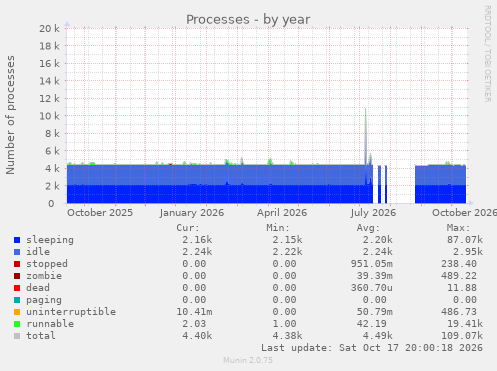Click the zombie legend color swatch

tap(17, 276)
